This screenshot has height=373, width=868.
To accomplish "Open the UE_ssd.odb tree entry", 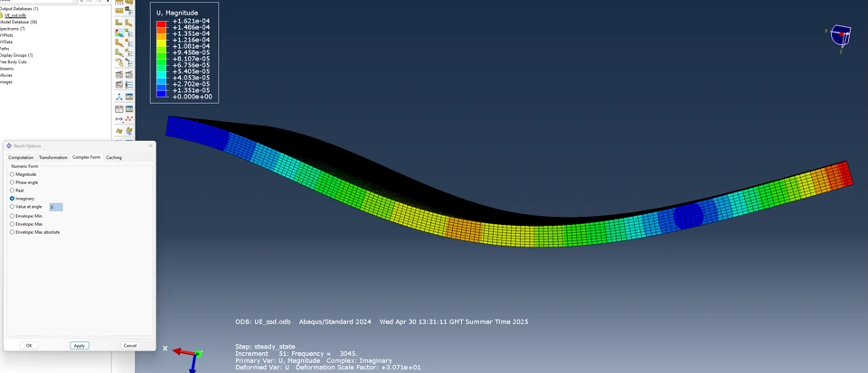I will pos(15,15).
